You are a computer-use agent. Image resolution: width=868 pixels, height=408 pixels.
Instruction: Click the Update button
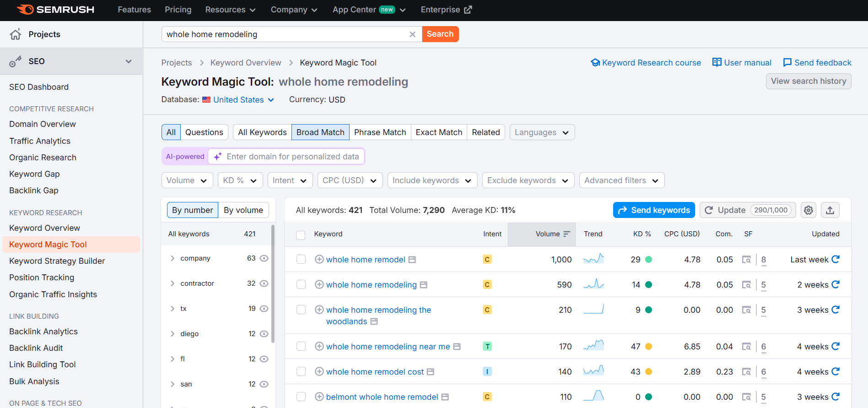[748, 210]
